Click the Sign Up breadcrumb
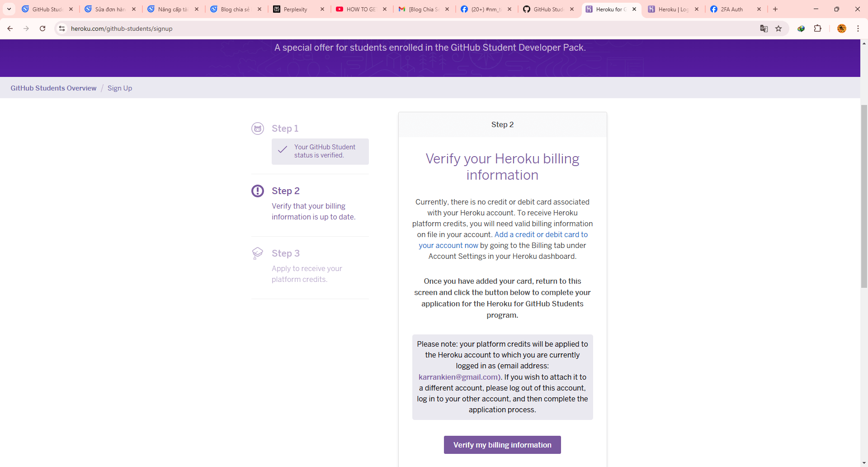 point(120,88)
